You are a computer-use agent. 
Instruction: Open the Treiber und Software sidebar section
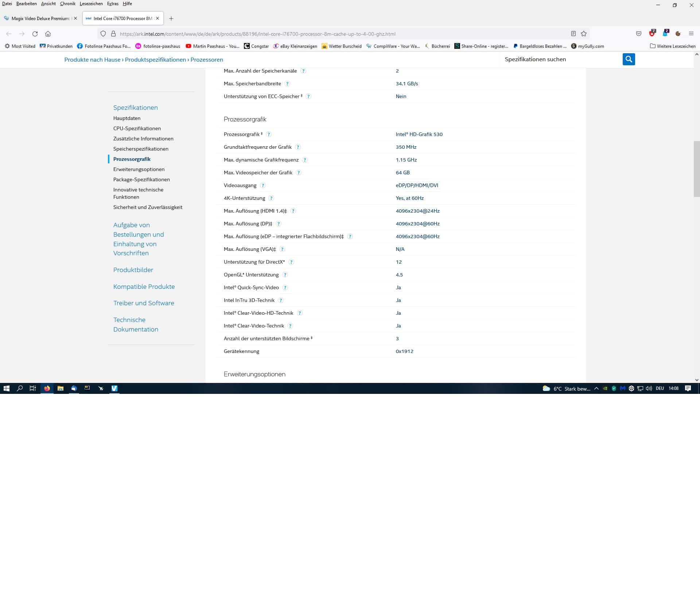[x=144, y=303]
